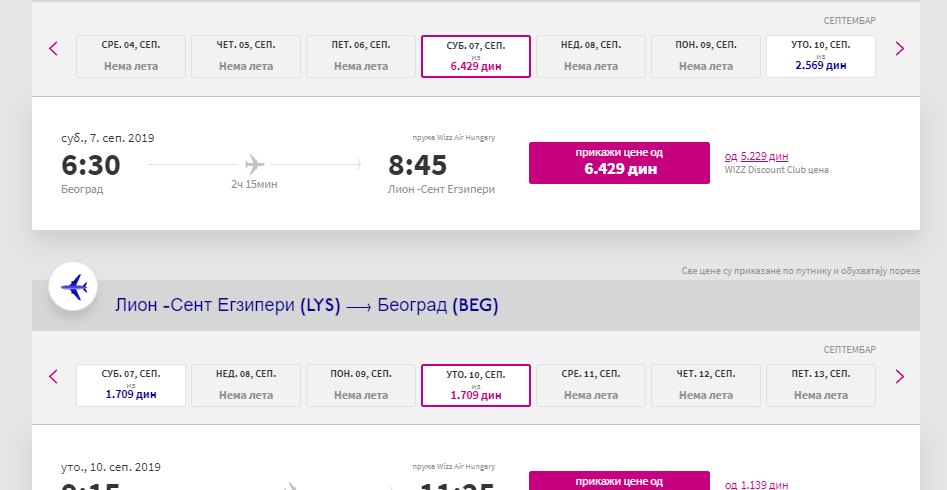The image size is (947, 490).
Task: Choose return Friday 13 Sep date cell
Action: (x=821, y=385)
